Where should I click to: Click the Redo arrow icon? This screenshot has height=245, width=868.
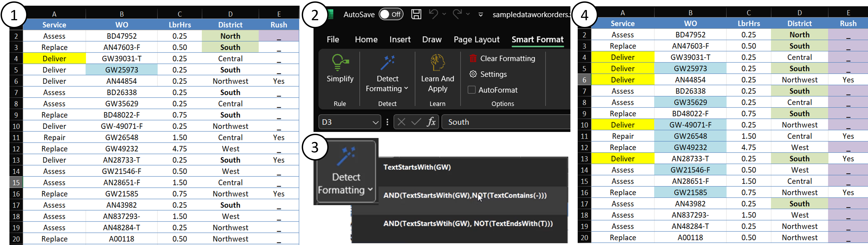coord(457,14)
